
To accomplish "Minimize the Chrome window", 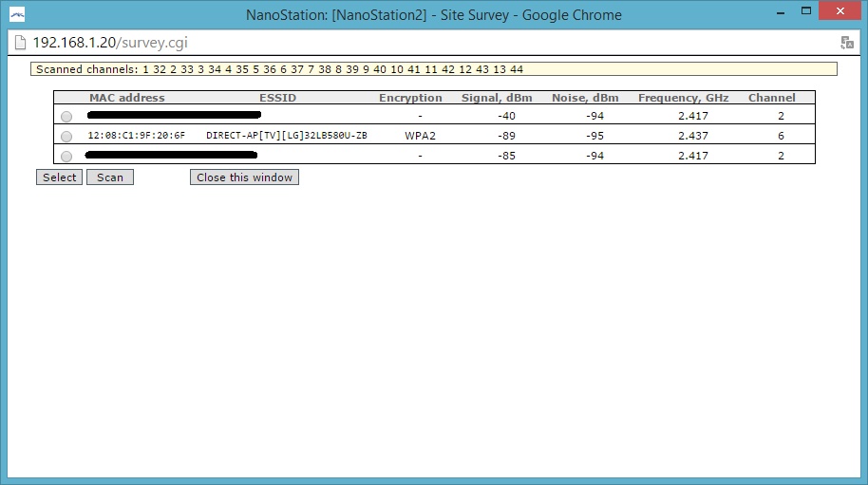I will [781, 11].
